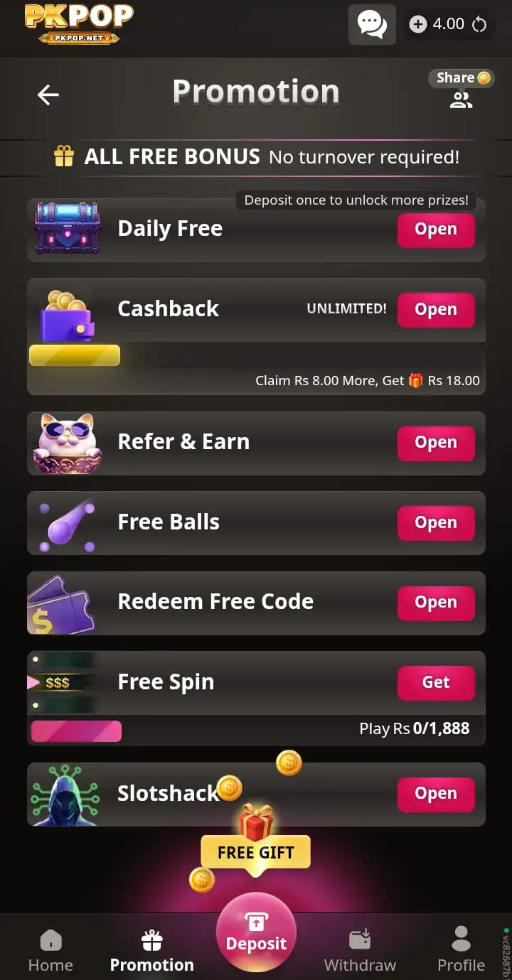
Task: Open the Cashback promotion
Action: pos(436,310)
